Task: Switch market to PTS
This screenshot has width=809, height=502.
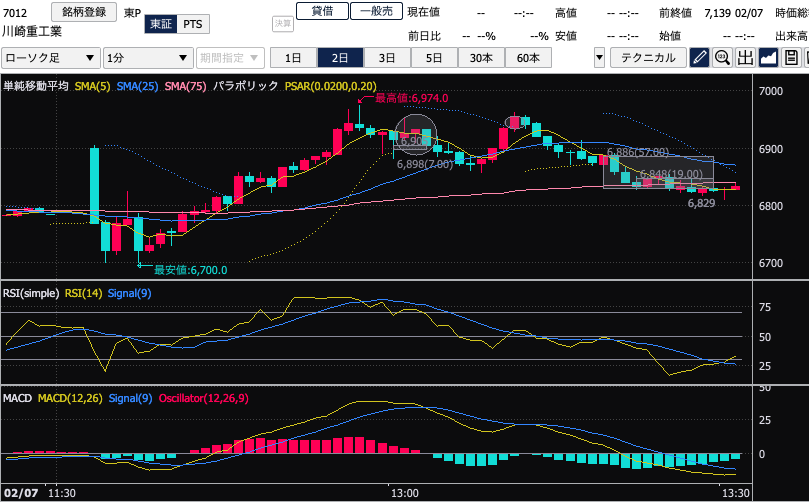Action: click(193, 23)
